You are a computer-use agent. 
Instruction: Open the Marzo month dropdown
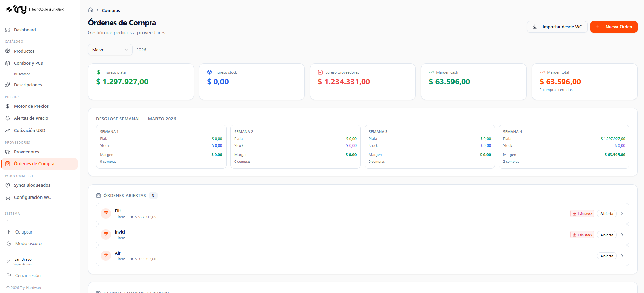(x=110, y=50)
